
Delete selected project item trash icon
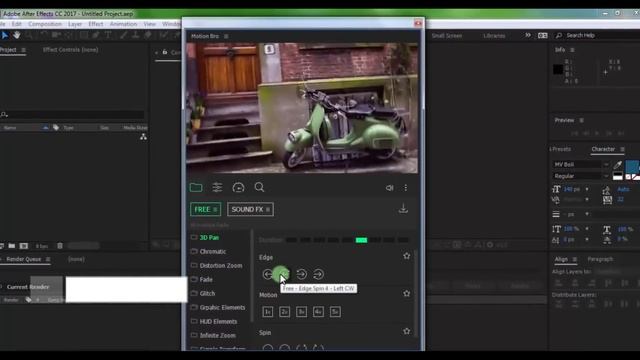tap(60, 246)
